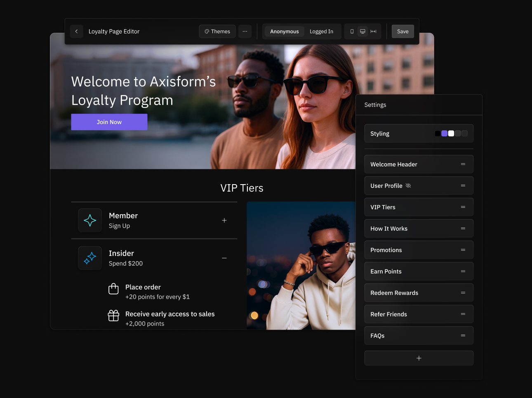Open the Themes picker
This screenshot has width=532, height=398.
click(x=217, y=31)
